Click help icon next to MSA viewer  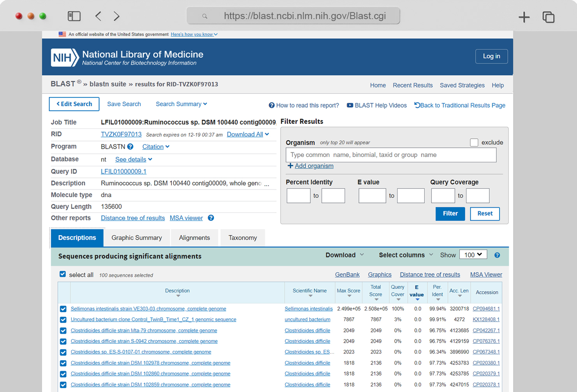pyautogui.click(x=211, y=218)
